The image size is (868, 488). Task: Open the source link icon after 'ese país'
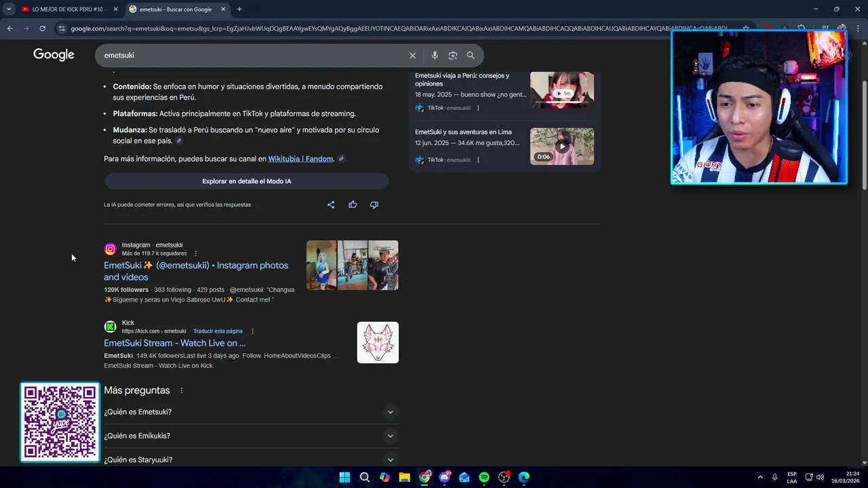[179, 141]
